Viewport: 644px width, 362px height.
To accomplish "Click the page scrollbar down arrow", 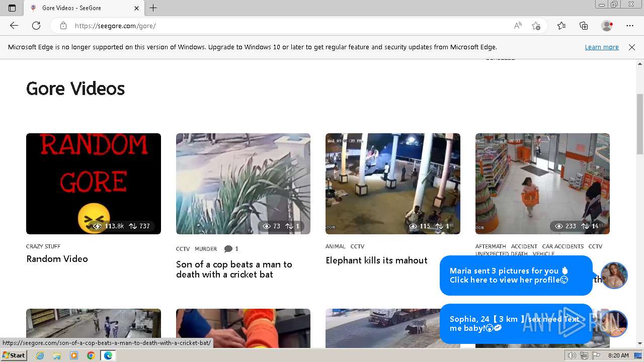I will 640,343.
